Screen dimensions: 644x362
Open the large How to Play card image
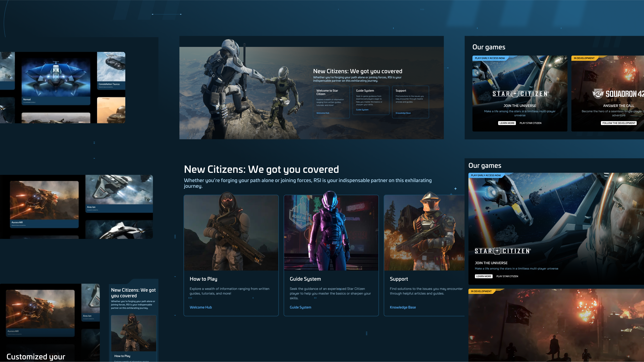tap(231, 233)
